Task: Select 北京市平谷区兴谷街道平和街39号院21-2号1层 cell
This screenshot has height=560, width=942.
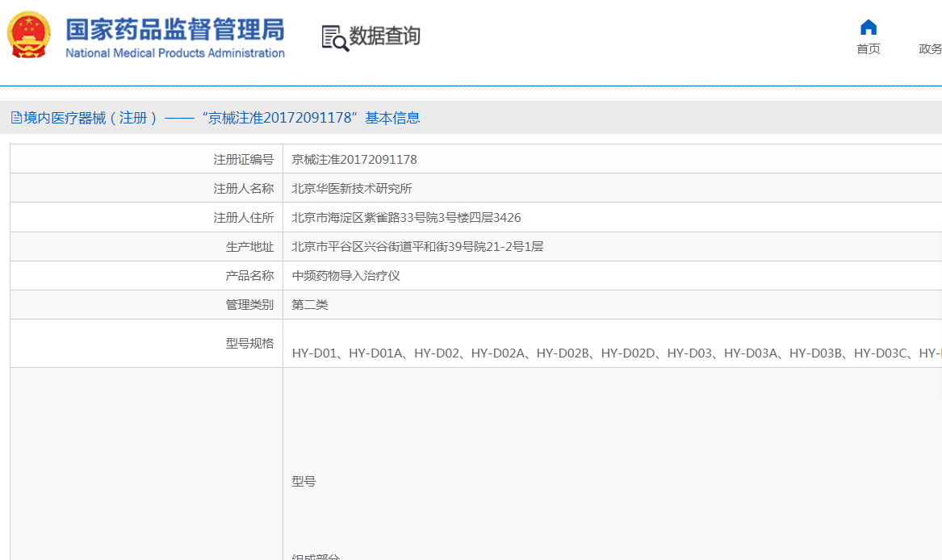Action: (417, 247)
